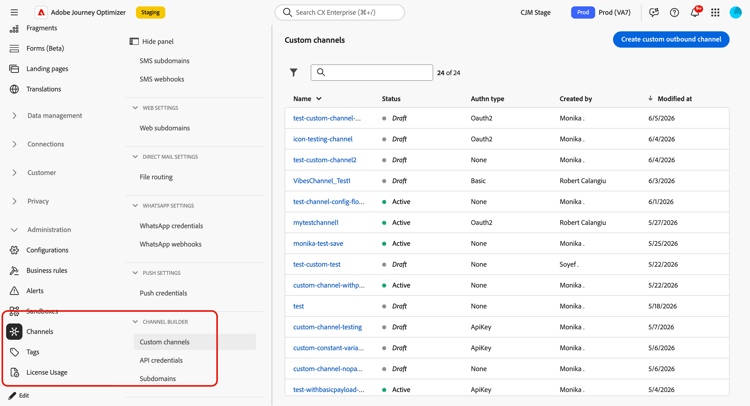Select Push credentials menu item
750x406 pixels.
(163, 293)
